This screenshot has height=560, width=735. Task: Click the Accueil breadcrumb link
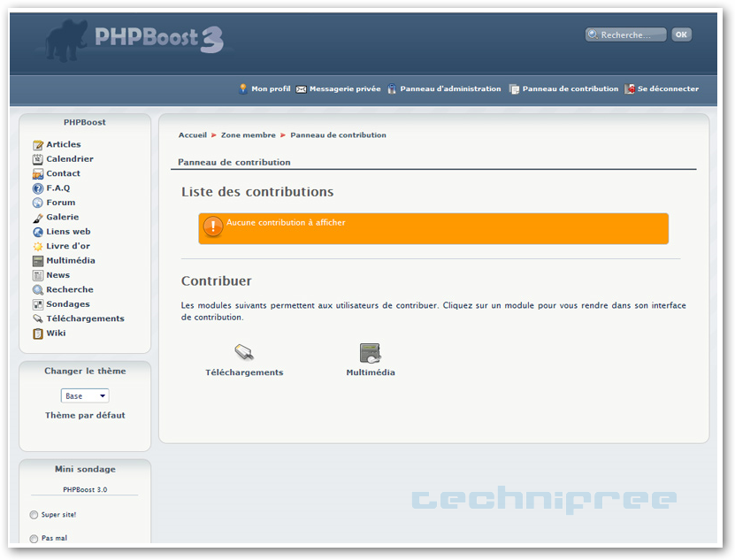tap(192, 135)
